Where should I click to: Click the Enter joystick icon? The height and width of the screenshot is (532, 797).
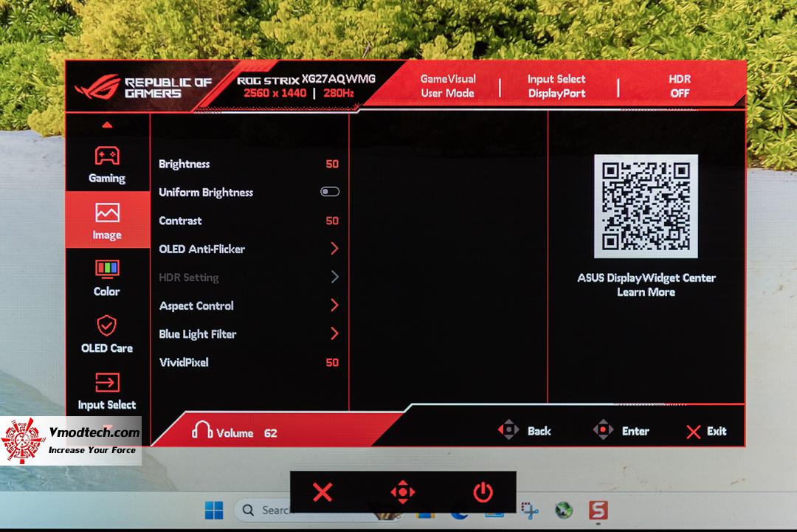(603, 430)
